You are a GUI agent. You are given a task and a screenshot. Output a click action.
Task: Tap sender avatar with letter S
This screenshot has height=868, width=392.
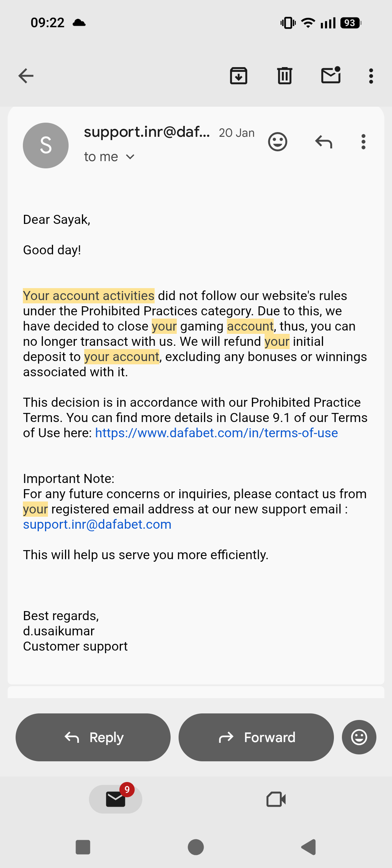(46, 146)
